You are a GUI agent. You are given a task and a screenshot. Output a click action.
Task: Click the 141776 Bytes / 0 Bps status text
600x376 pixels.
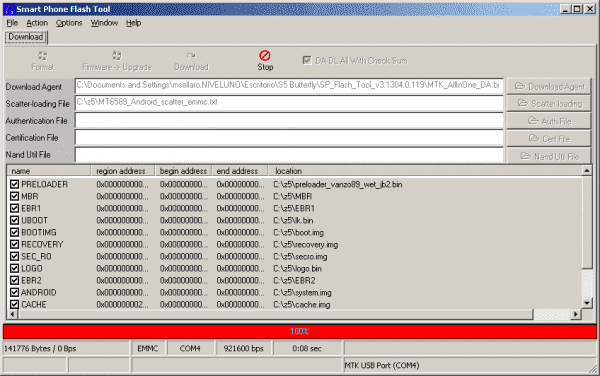(x=40, y=348)
